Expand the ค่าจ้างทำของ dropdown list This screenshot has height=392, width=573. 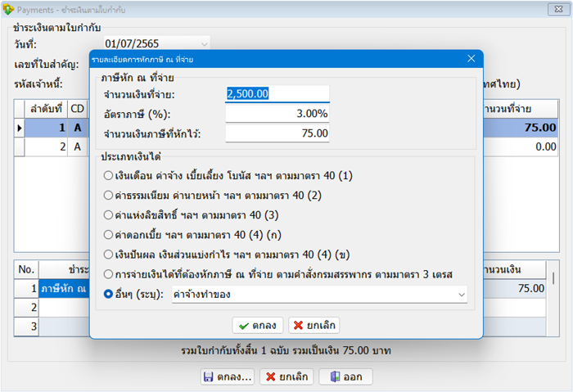point(461,294)
